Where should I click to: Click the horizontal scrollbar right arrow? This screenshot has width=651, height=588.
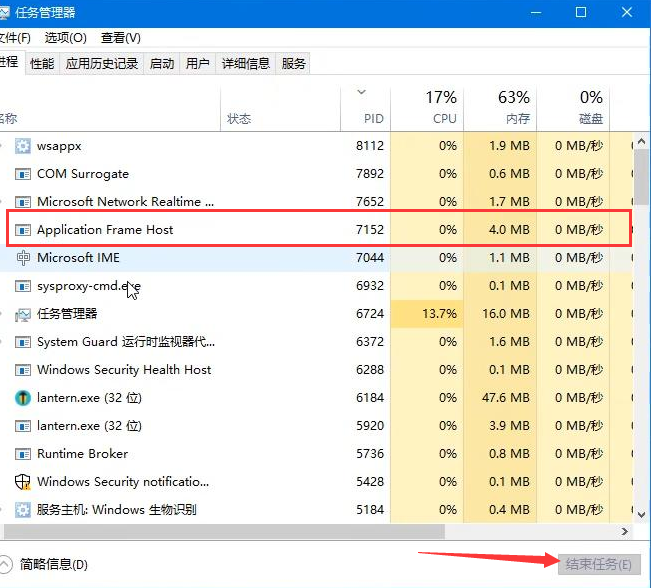point(625,532)
